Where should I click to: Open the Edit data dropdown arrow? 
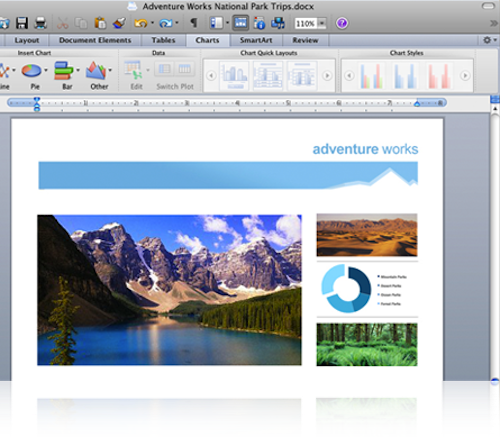[148, 70]
